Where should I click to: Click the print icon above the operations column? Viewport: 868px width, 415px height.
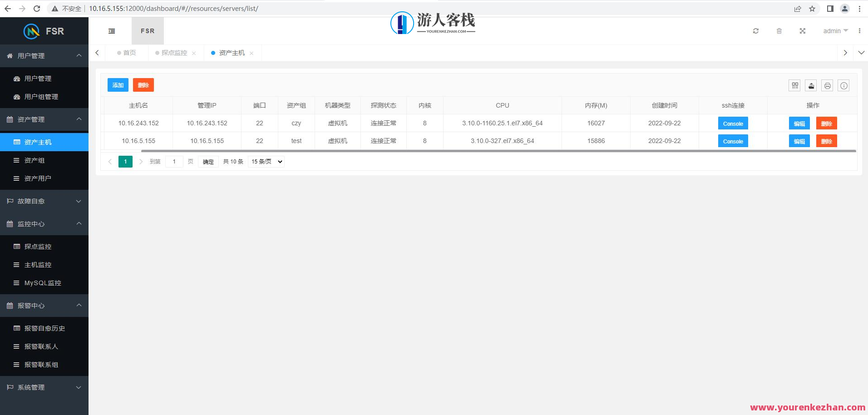(x=827, y=85)
